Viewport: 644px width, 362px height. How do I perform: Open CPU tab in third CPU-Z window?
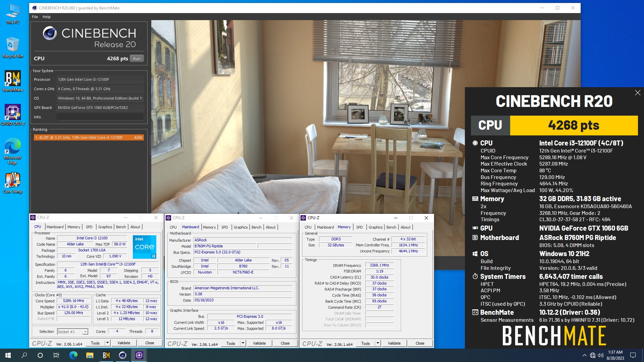(308, 227)
